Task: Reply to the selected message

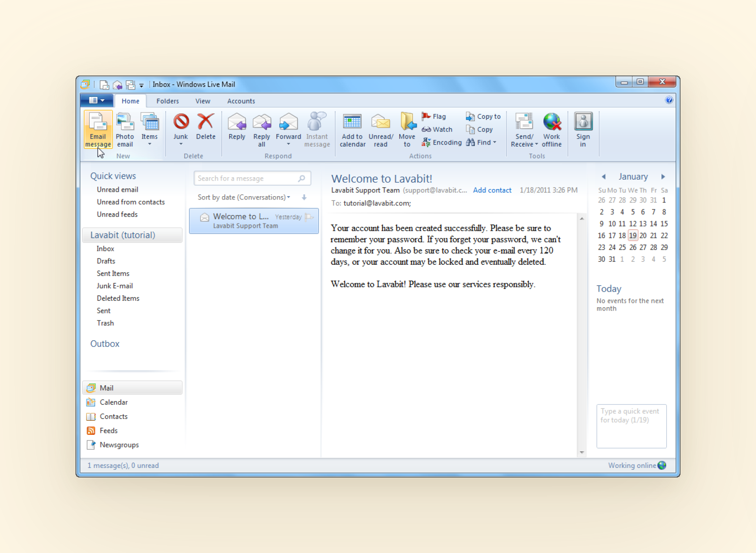Action: (x=237, y=129)
